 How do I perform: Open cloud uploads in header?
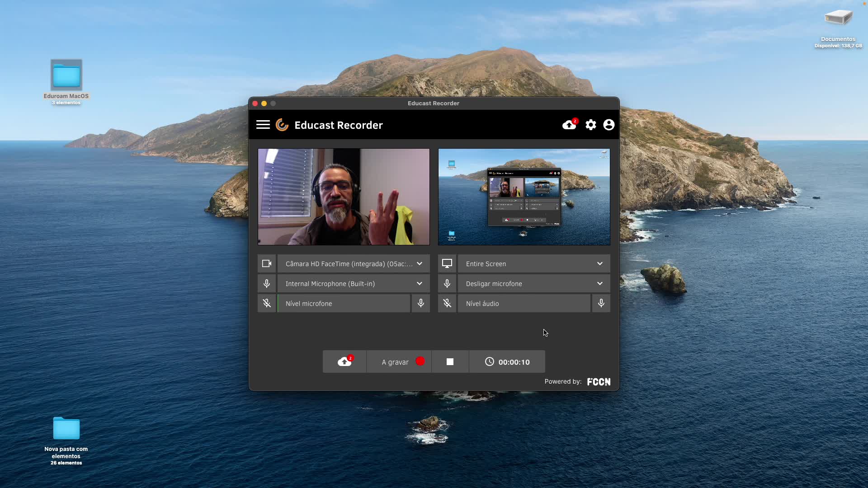(x=569, y=125)
